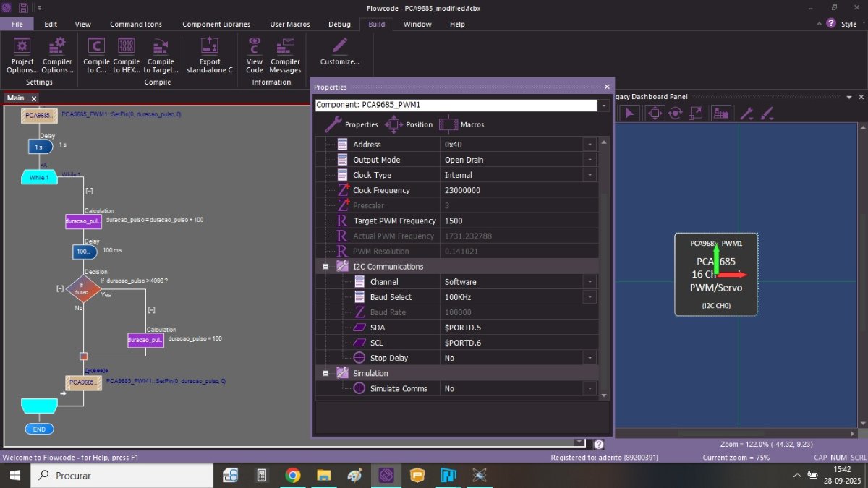This screenshot has height=488, width=868.
Task: Open the Component Libraries tab
Action: (216, 24)
